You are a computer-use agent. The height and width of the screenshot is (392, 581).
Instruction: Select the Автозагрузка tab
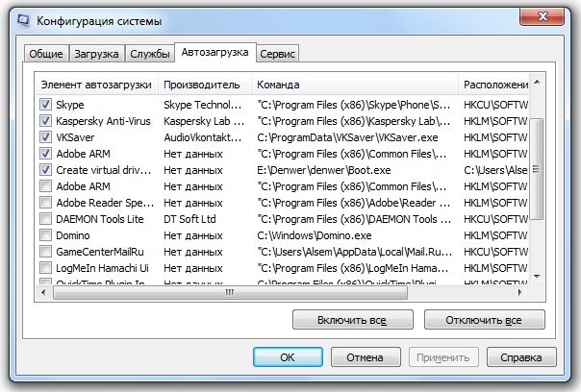[x=215, y=52]
